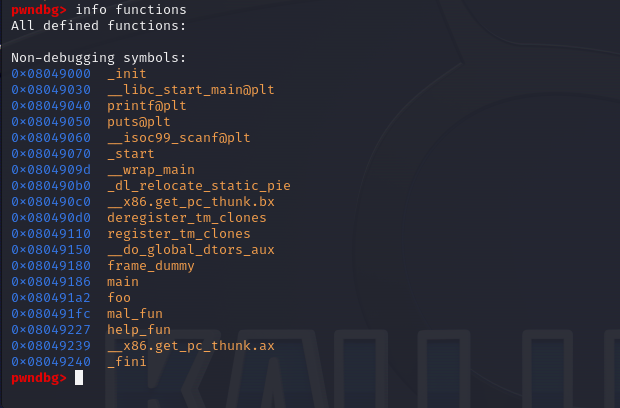The width and height of the screenshot is (620, 408).
Task: Click the _start function symbol
Action: [x=131, y=154]
